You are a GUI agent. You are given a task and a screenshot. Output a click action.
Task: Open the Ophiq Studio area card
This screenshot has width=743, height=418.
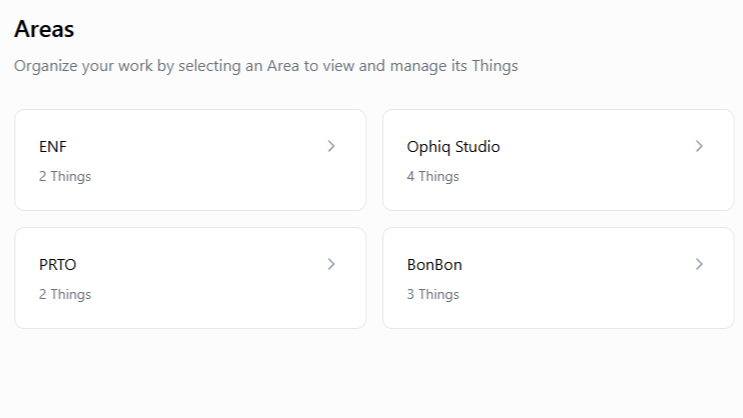(558, 160)
